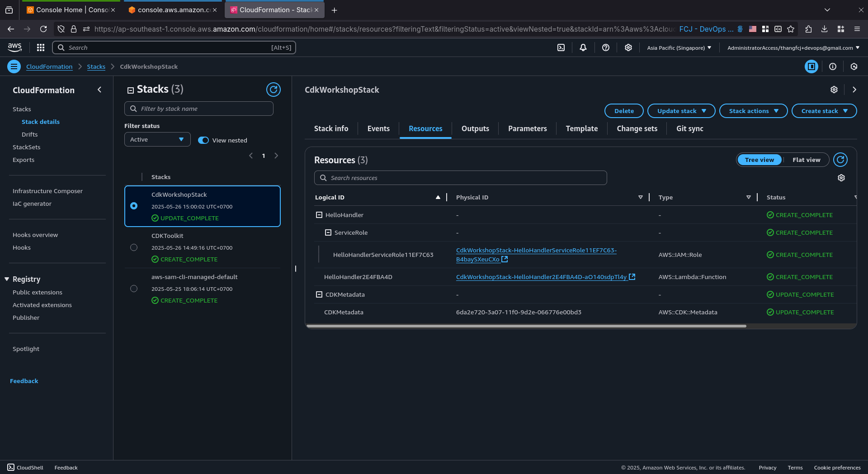Click the AWS logo home icon
Viewport: 868px width, 474px height.
(x=14, y=47)
